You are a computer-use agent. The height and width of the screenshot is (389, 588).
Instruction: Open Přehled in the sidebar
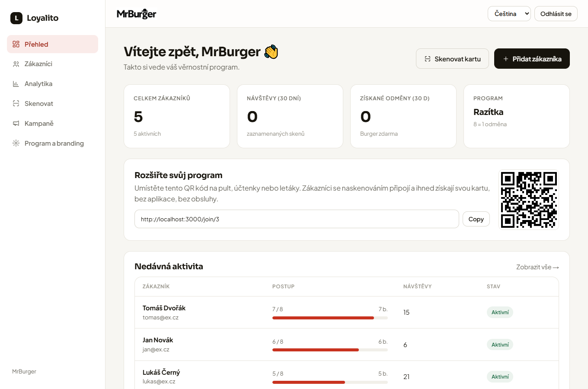point(53,44)
